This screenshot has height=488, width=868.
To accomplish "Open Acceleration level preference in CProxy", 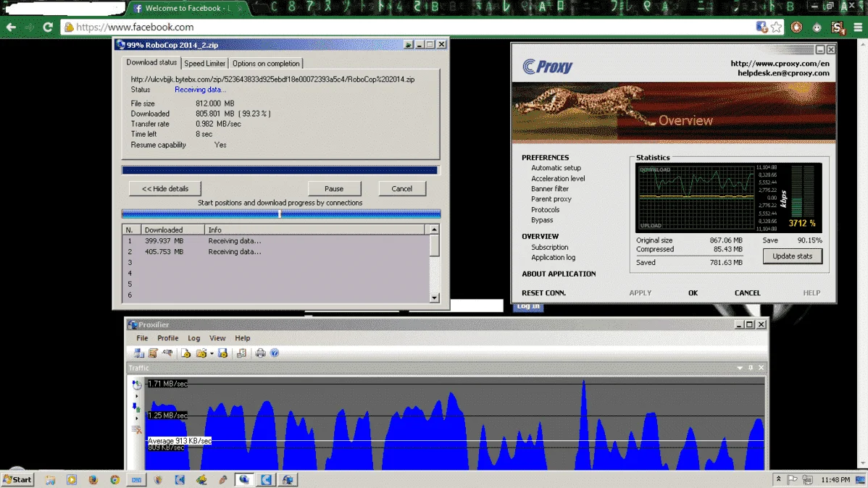I will coord(558,179).
